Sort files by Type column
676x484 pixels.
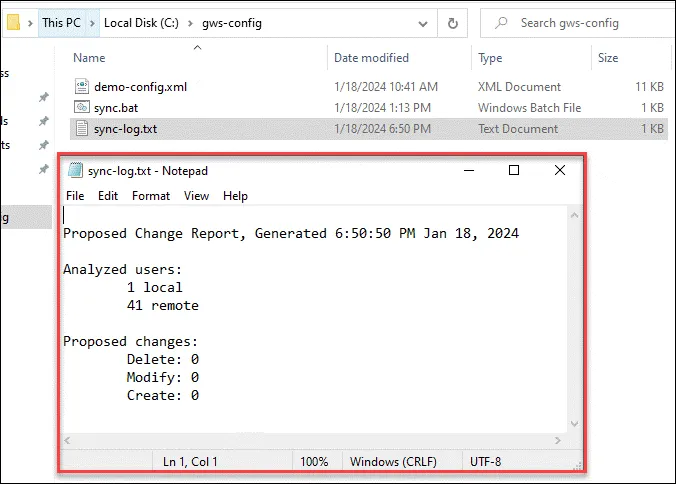click(x=490, y=58)
